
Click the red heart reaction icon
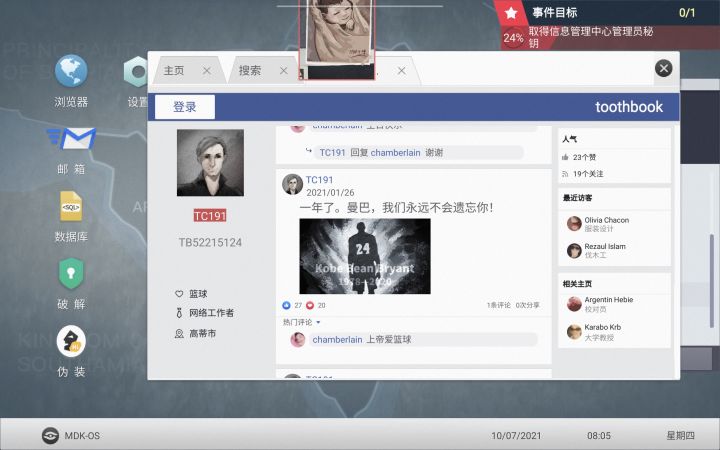pos(310,305)
